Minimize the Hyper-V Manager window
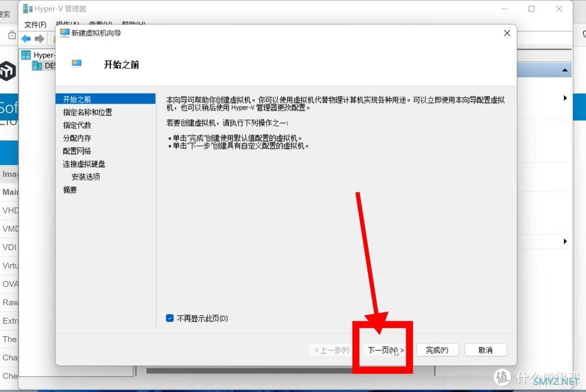This screenshot has height=392, width=586. 504,9
